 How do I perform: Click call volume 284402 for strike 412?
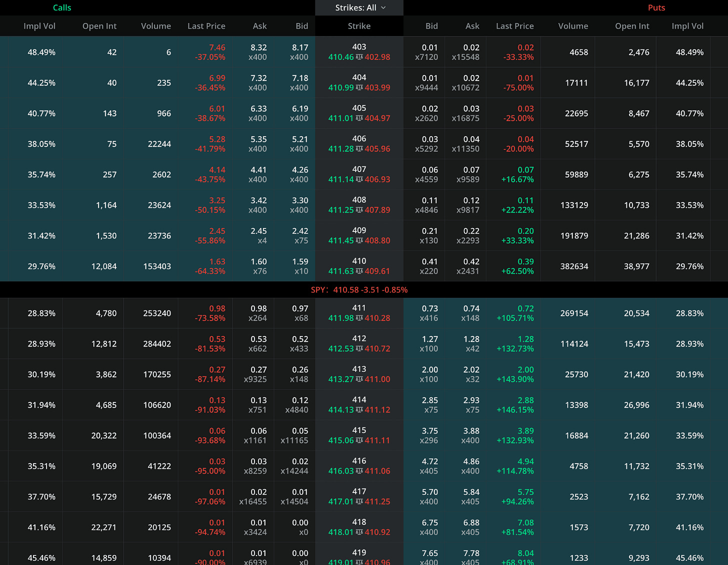pyautogui.click(x=157, y=344)
